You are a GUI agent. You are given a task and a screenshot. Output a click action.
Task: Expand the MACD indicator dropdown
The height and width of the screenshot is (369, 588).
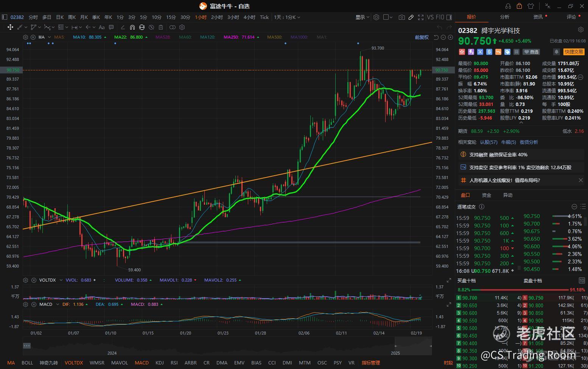click(57, 304)
